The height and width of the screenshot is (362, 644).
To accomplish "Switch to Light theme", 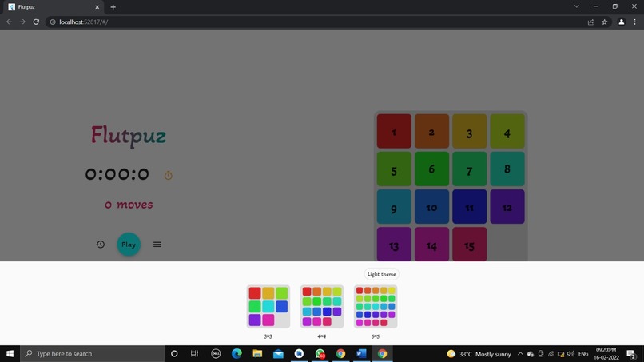I will coord(382,274).
